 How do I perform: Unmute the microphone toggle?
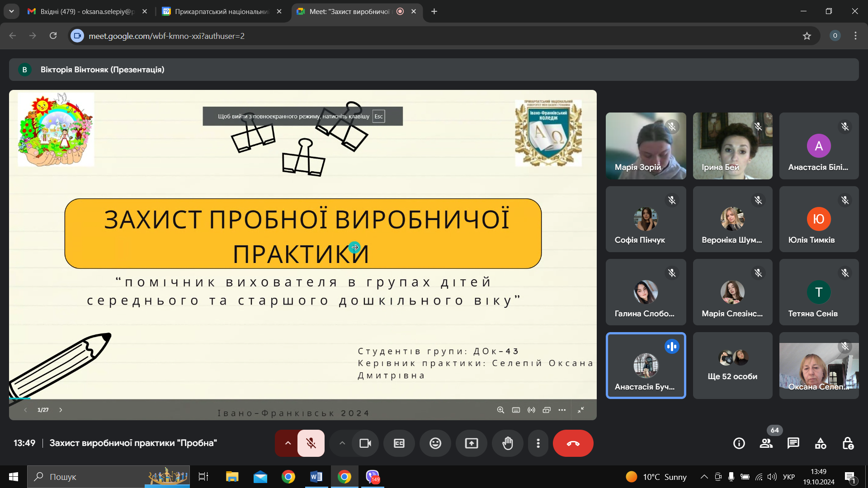pos(311,443)
